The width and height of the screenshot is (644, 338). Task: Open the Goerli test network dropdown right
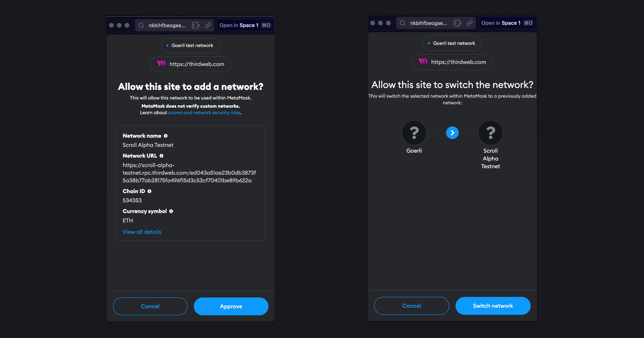(452, 43)
